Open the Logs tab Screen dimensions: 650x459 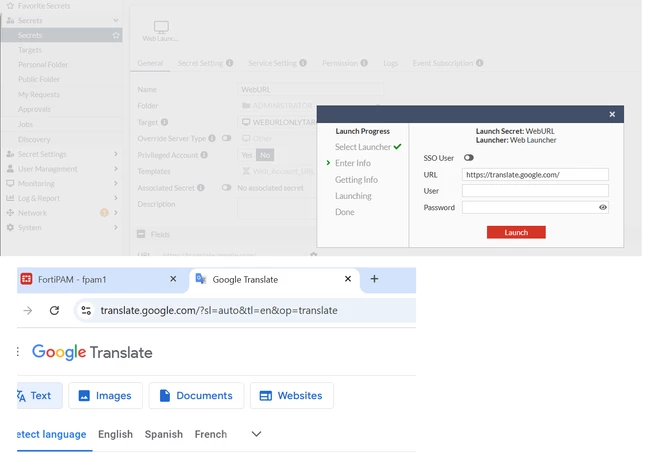pos(390,63)
